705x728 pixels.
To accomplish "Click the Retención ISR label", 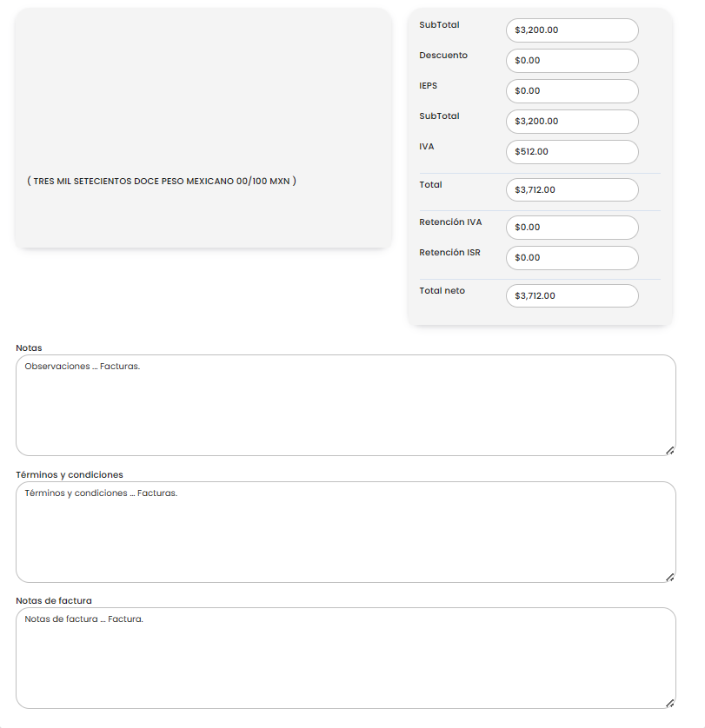I will [x=449, y=253].
